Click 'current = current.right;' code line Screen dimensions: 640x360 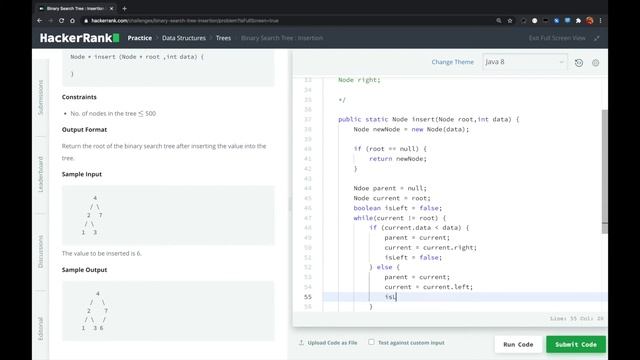[430, 247]
